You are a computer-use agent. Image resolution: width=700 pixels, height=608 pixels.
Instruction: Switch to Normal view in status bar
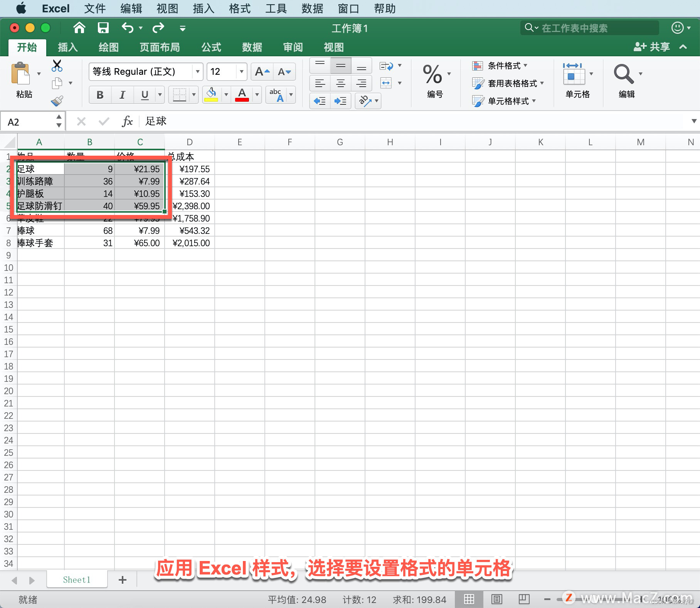click(x=469, y=599)
